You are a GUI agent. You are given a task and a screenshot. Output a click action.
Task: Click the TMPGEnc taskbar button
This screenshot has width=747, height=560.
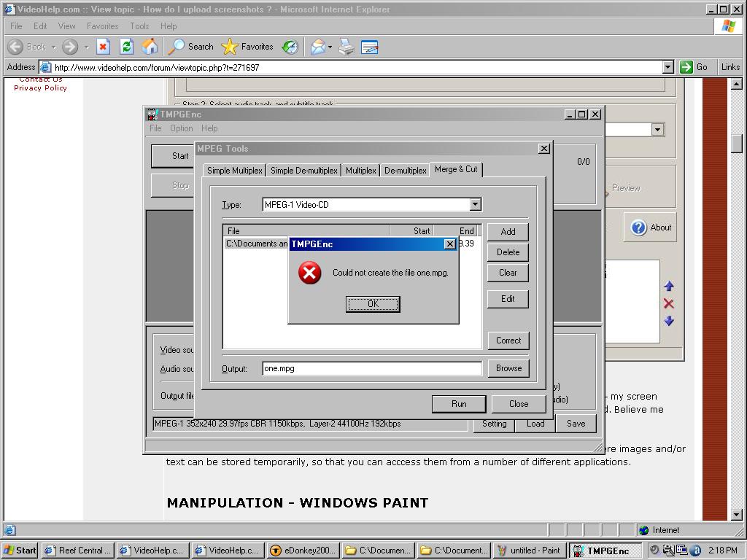click(x=605, y=551)
